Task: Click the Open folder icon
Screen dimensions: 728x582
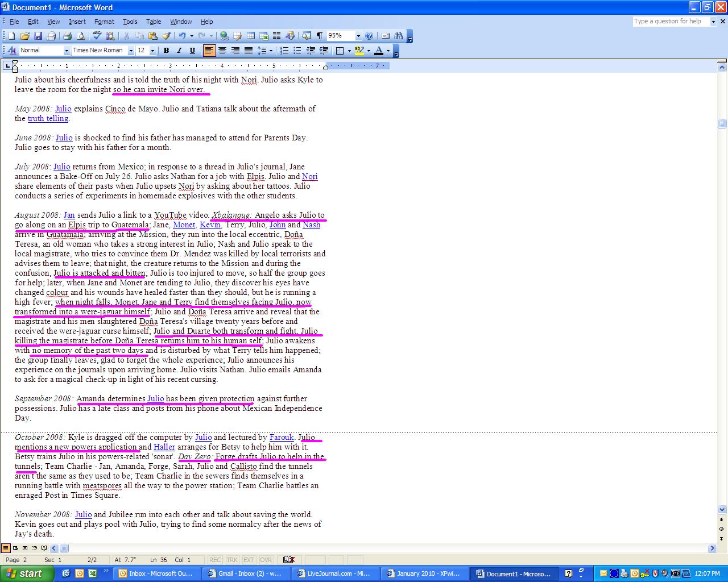Action: click(24, 36)
